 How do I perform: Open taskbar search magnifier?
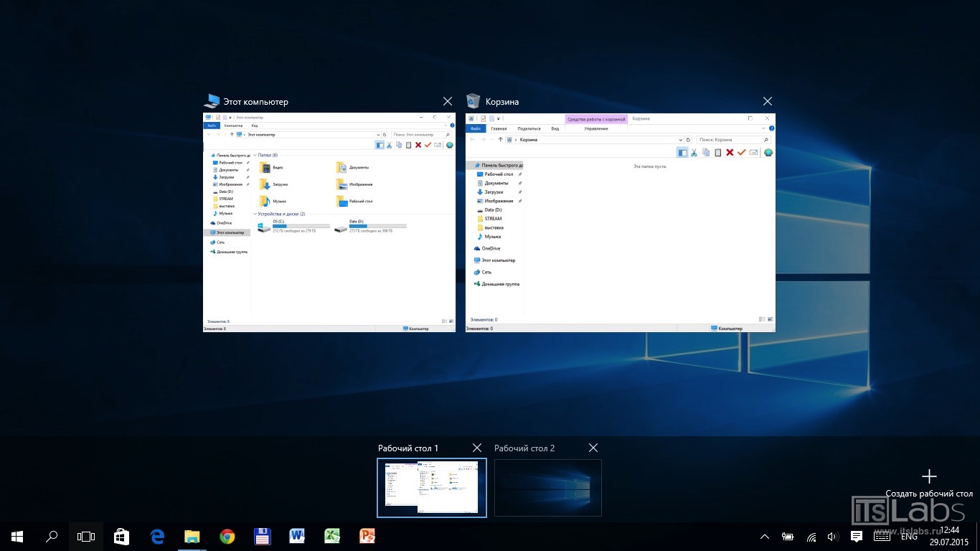click(52, 536)
